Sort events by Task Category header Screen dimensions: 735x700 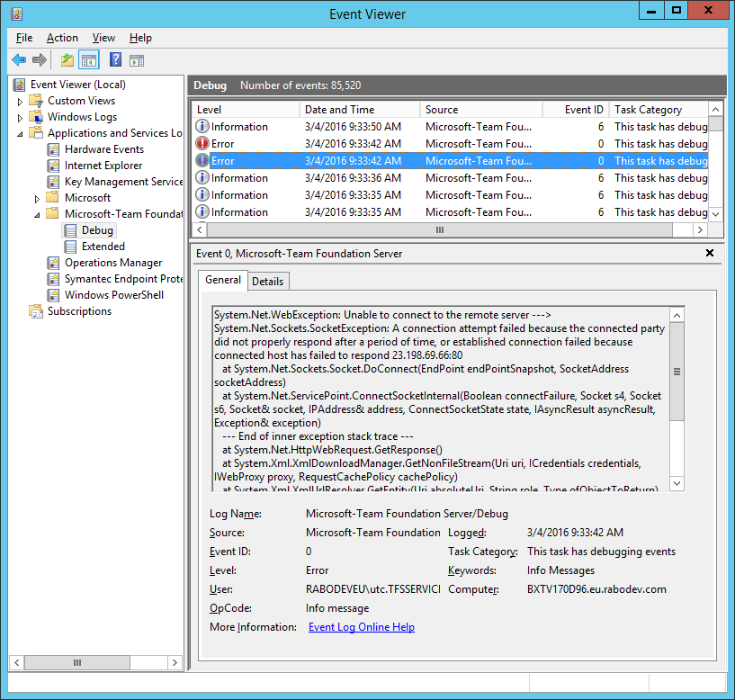coord(659,109)
